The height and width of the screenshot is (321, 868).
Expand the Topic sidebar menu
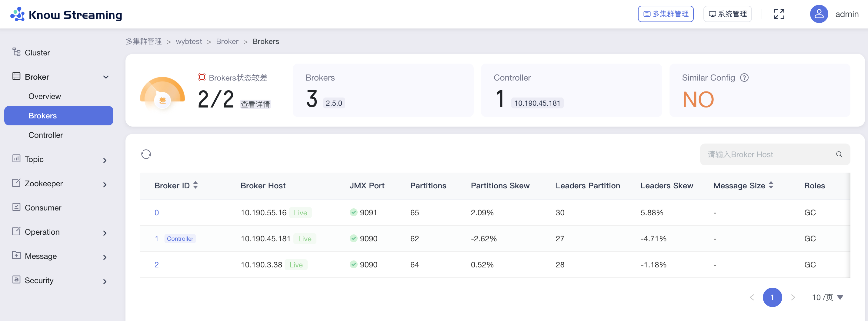pyautogui.click(x=105, y=160)
